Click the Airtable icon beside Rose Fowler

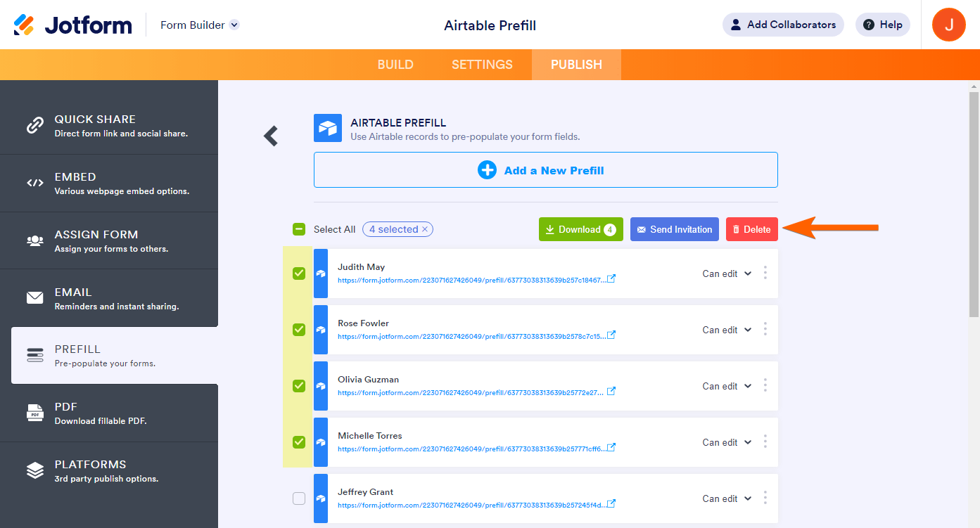pyautogui.click(x=321, y=330)
